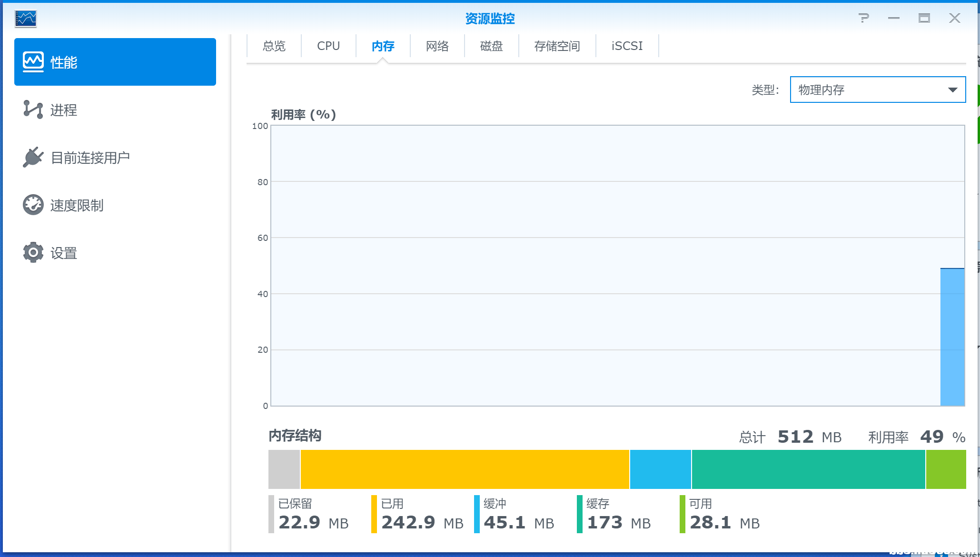Open the 网络 tab

pyautogui.click(x=437, y=46)
